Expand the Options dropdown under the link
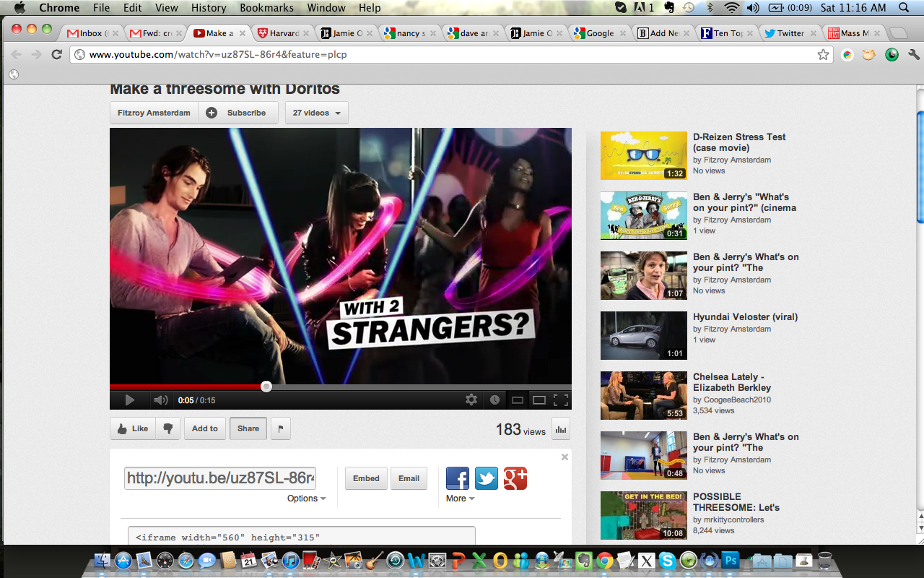924x578 pixels. pos(306,499)
